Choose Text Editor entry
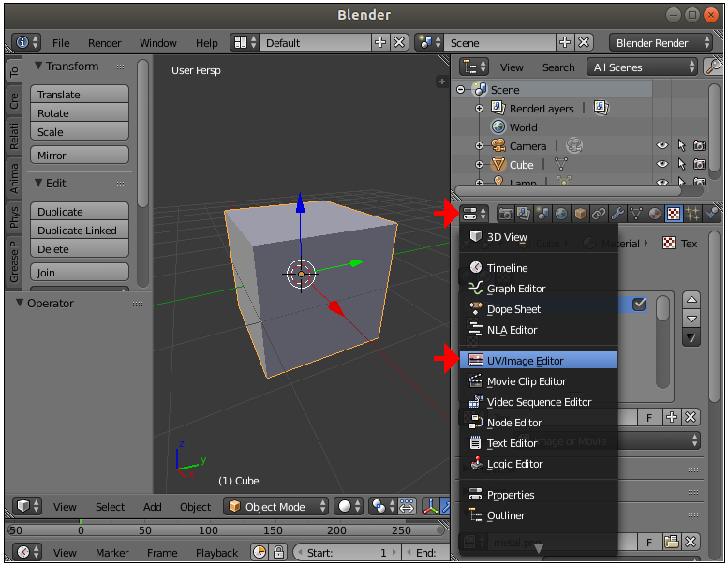728x566 pixels. click(539, 443)
